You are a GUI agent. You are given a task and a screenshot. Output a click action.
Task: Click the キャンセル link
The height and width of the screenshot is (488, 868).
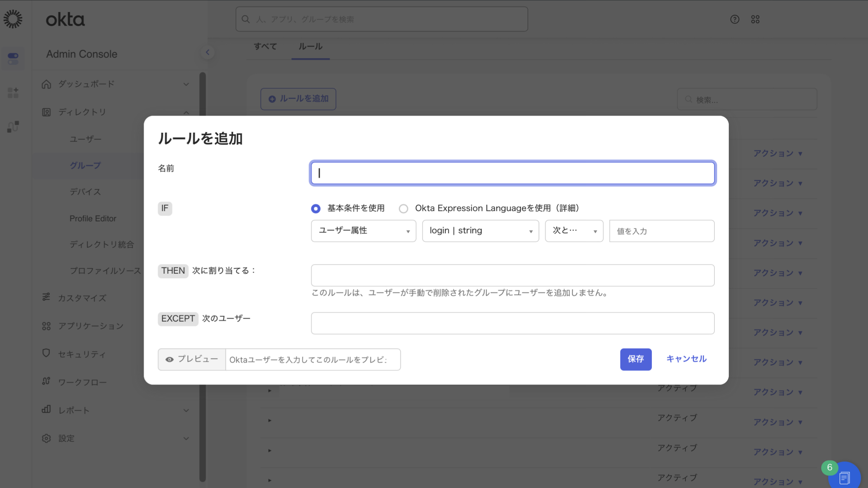click(686, 359)
